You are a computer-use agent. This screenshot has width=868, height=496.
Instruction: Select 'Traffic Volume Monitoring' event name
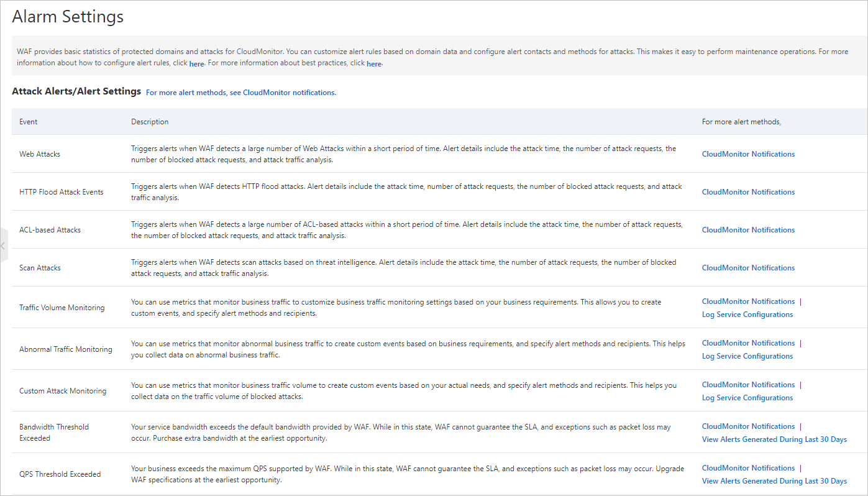pos(62,308)
